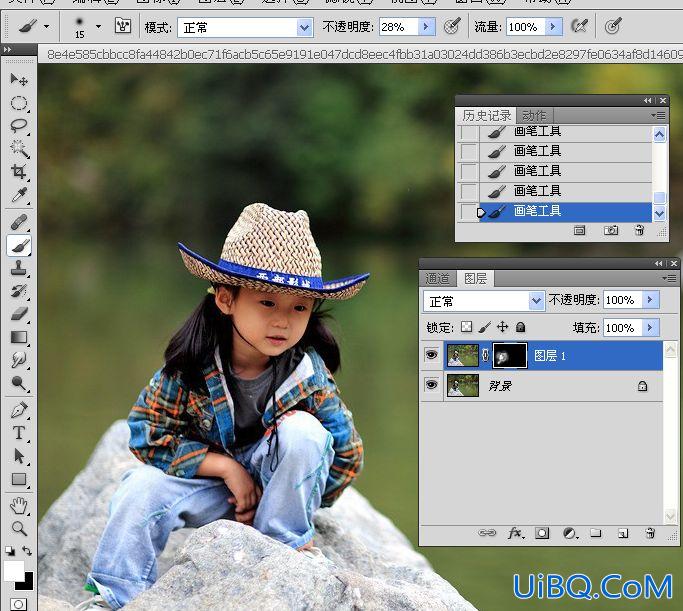Switch to the 历史记录 tab
683x611 pixels.
point(487,115)
